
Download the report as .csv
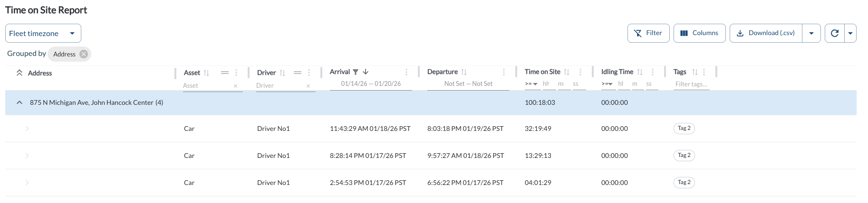click(x=766, y=33)
